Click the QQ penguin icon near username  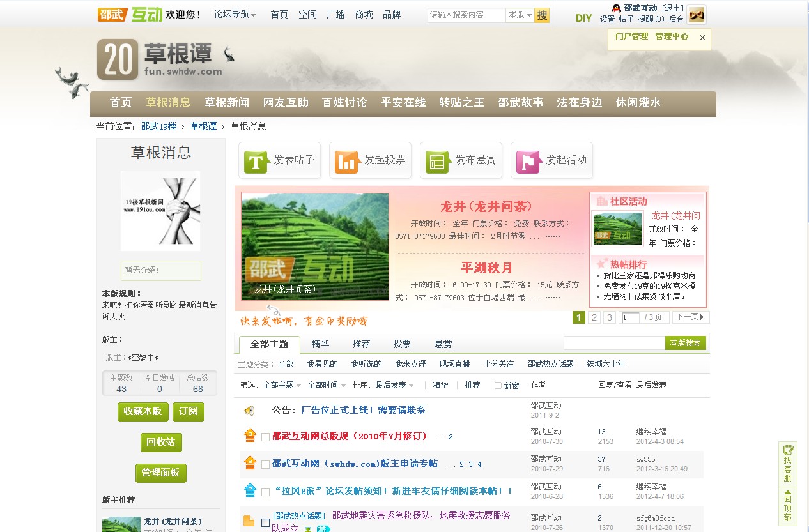(616, 8)
